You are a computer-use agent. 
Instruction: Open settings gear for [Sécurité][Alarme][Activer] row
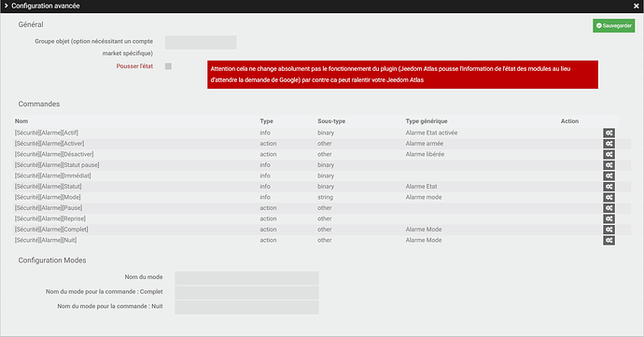[609, 144]
